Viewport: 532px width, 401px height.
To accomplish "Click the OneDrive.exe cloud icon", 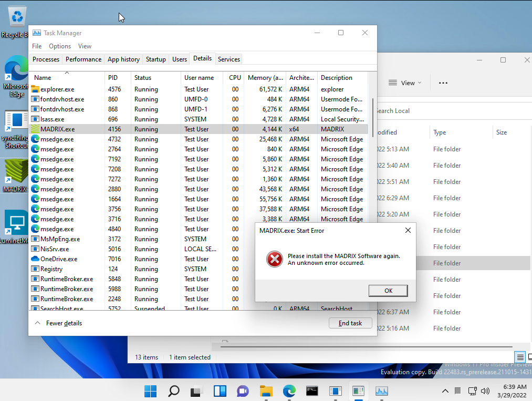I will [35, 259].
